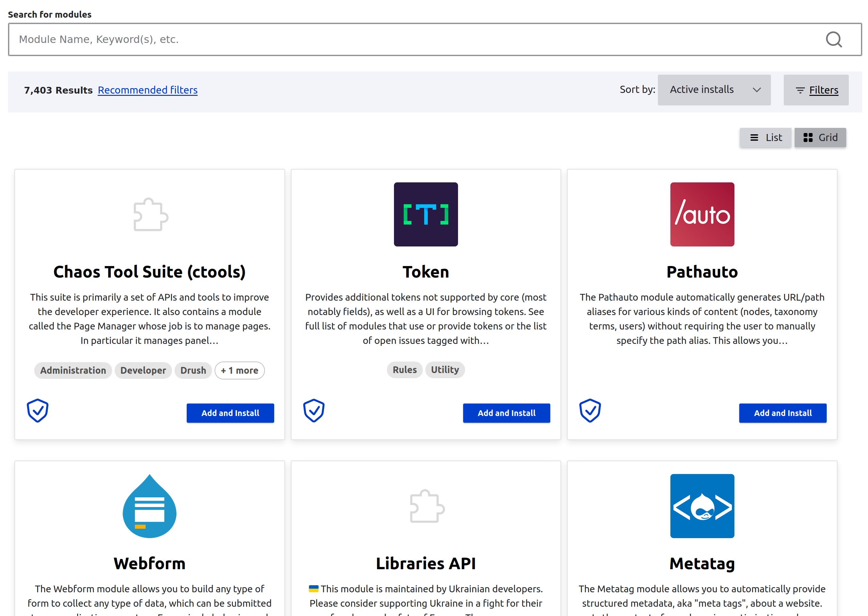Open Recommended filters link

tap(147, 90)
